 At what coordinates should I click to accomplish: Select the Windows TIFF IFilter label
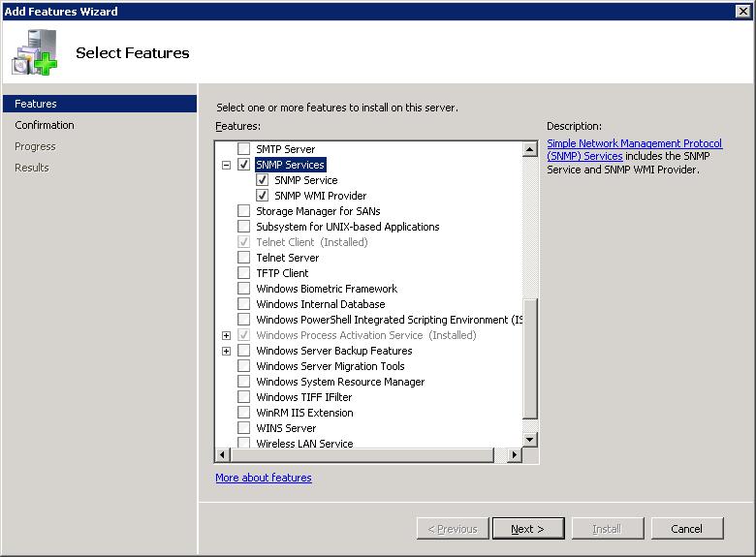pyautogui.click(x=304, y=397)
